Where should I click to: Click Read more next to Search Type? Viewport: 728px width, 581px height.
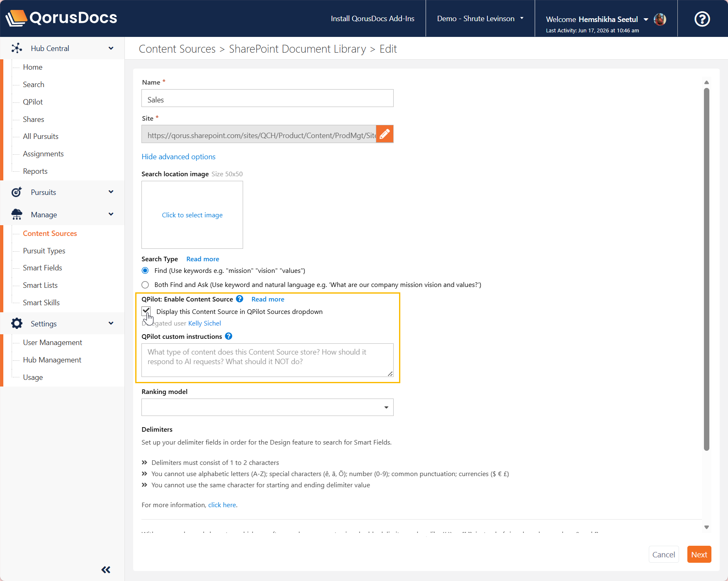(x=202, y=259)
